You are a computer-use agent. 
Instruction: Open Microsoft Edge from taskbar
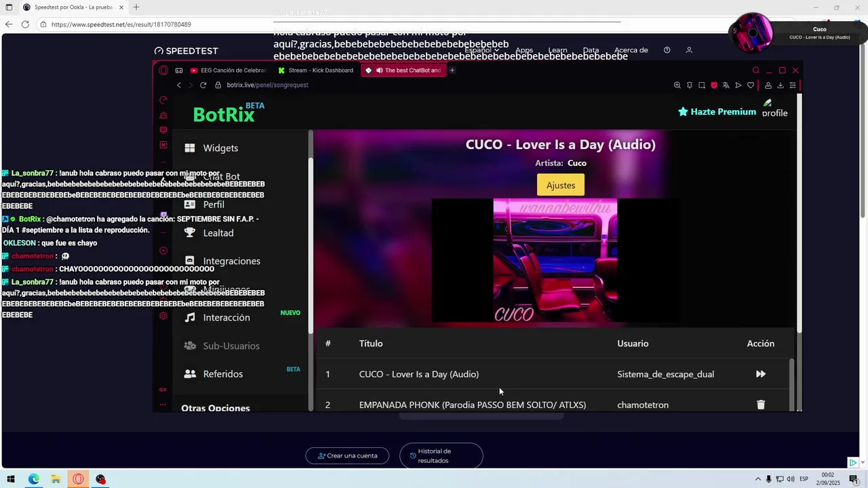click(33, 479)
